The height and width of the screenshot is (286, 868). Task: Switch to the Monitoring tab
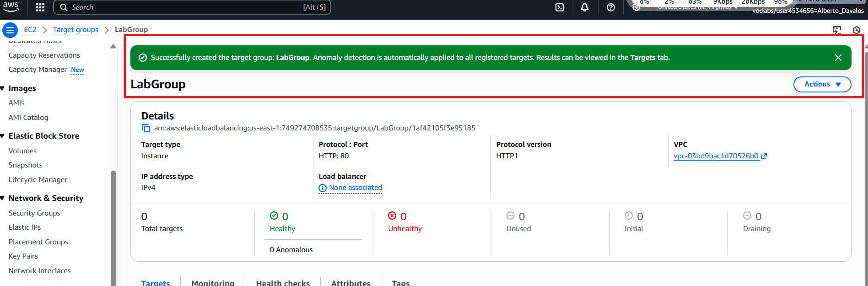(213, 283)
